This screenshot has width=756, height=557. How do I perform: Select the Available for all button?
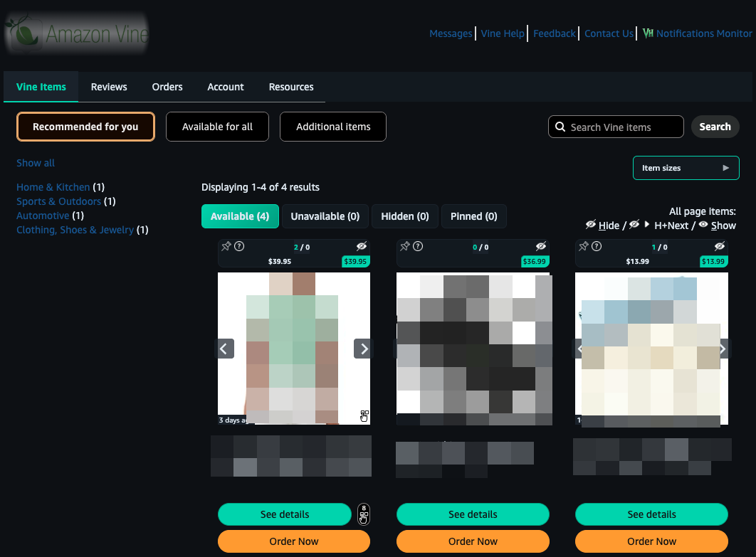(217, 127)
